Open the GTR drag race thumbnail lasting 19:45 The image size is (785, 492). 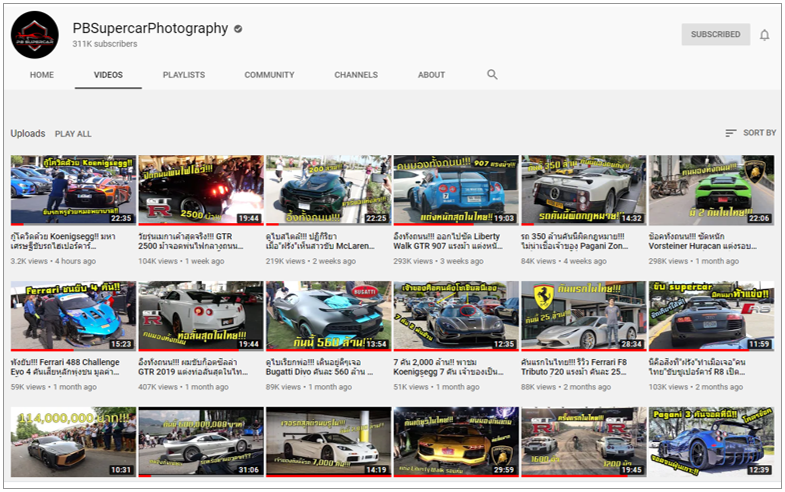(x=584, y=442)
